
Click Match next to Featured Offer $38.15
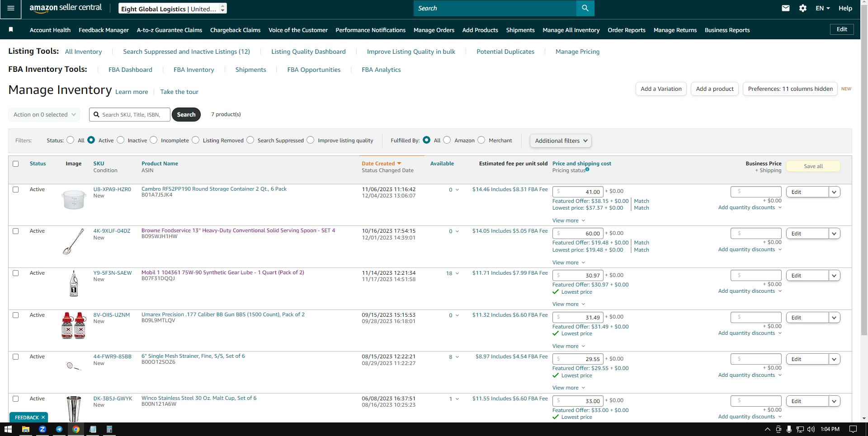point(642,201)
